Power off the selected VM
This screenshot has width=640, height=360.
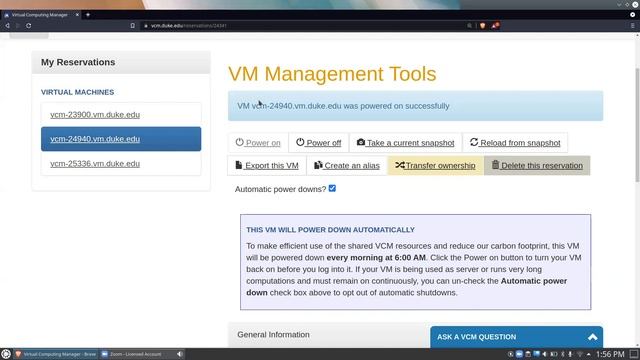coord(318,143)
